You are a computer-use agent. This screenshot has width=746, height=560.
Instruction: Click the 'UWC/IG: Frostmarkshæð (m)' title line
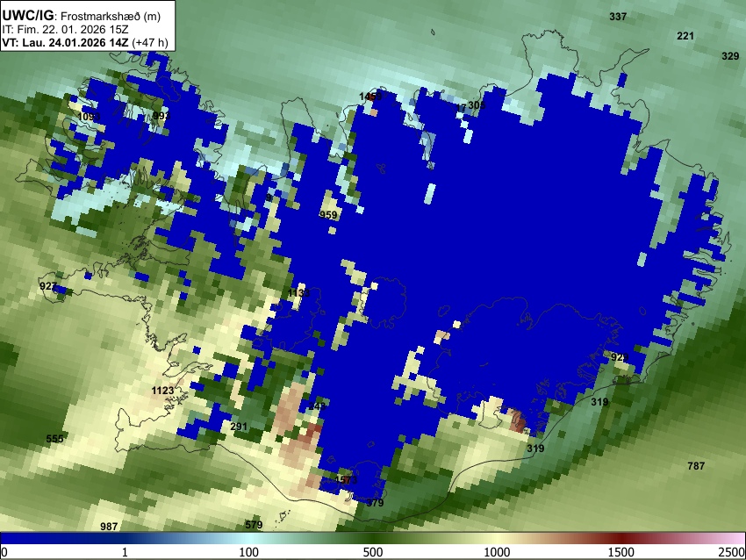[x=82, y=16]
